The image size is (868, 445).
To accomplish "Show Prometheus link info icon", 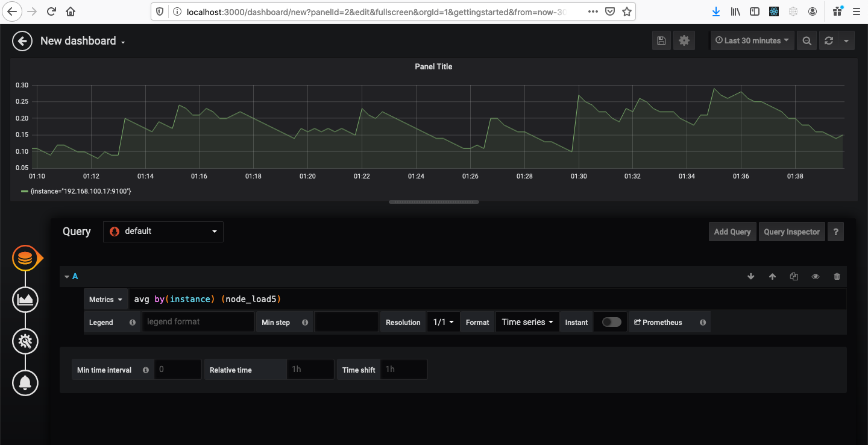I will [x=703, y=323].
